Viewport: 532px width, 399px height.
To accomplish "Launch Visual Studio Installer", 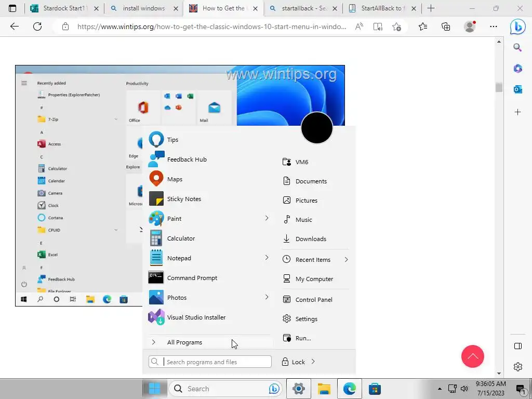I will click(x=209, y=317).
